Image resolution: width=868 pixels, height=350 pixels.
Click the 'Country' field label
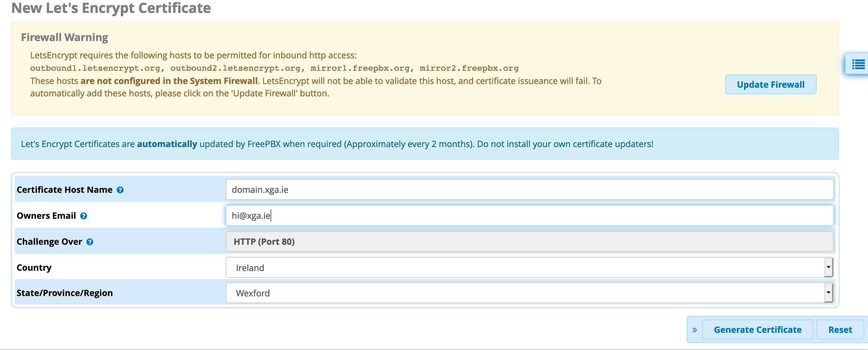pos(34,268)
